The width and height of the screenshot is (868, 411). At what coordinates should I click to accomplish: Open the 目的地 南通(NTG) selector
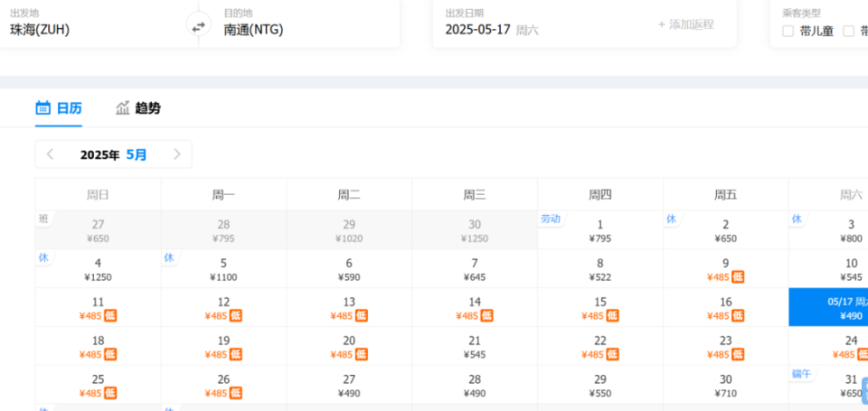point(299,23)
